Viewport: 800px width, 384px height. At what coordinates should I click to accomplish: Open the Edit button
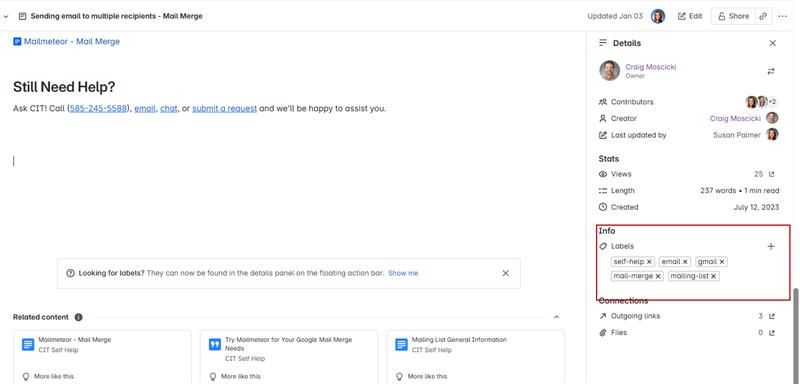coord(690,16)
